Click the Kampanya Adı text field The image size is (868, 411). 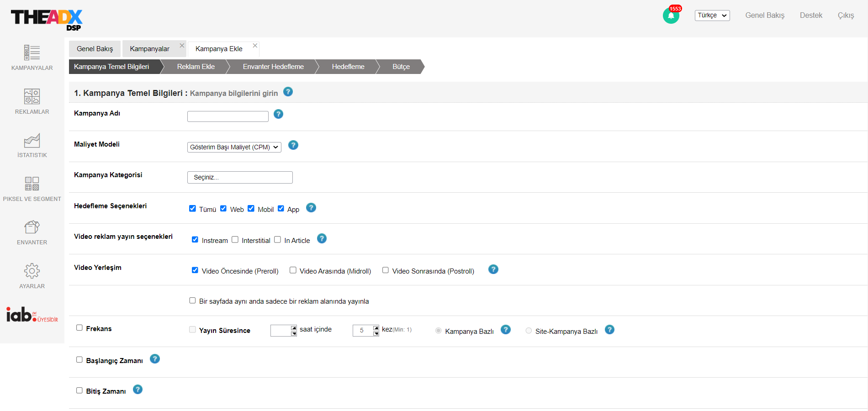coord(228,116)
